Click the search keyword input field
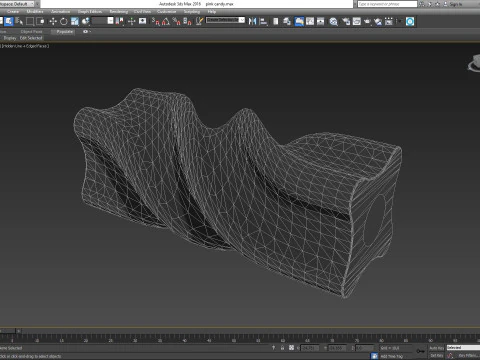480x360 pixels. (387, 4)
